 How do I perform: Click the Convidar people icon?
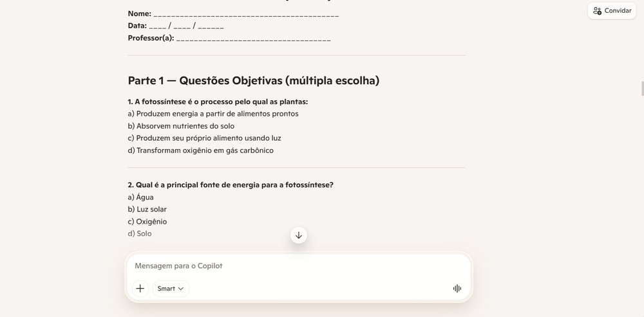click(597, 11)
